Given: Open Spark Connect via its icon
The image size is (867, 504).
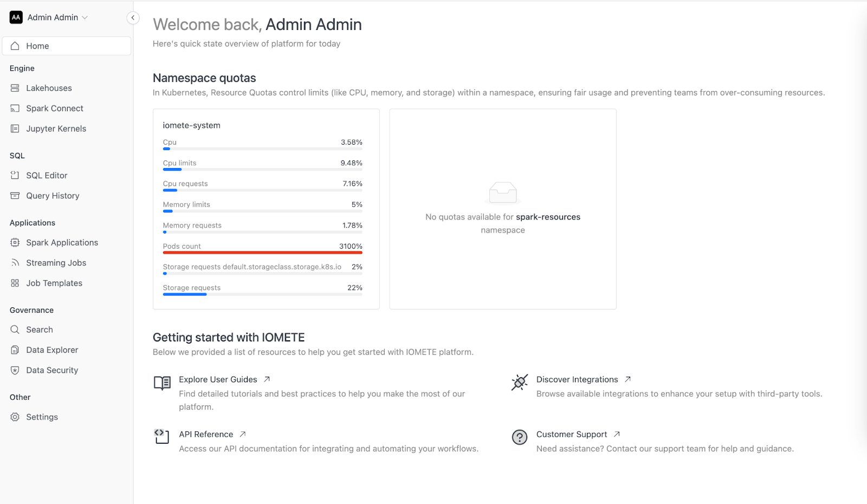Looking at the screenshot, I should [15, 108].
